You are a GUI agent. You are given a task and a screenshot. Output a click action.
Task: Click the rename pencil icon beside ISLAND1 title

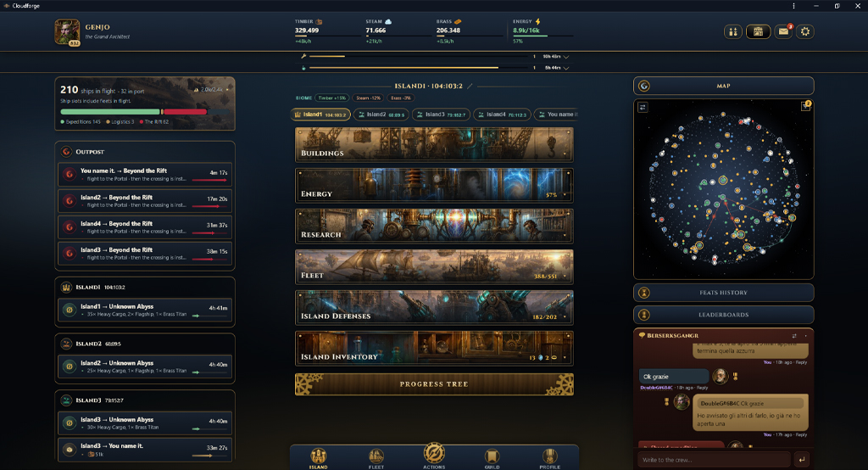pyautogui.click(x=470, y=86)
